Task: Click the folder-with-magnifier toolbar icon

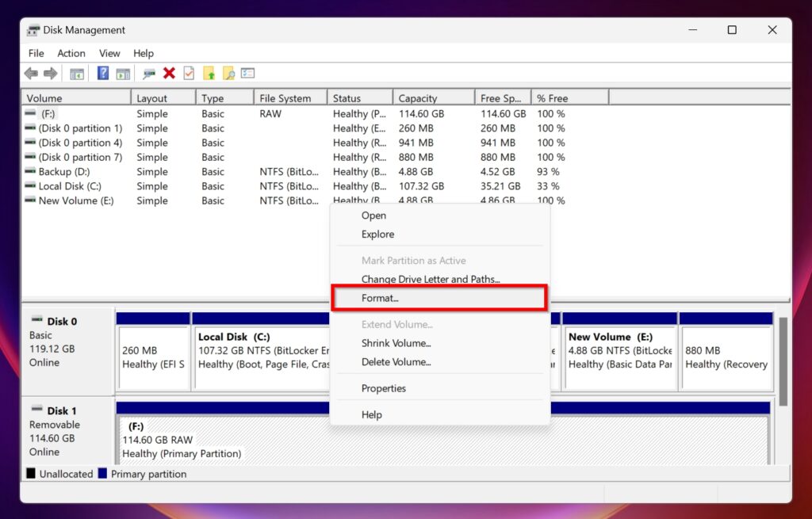Action: click(x=231, y=73)
